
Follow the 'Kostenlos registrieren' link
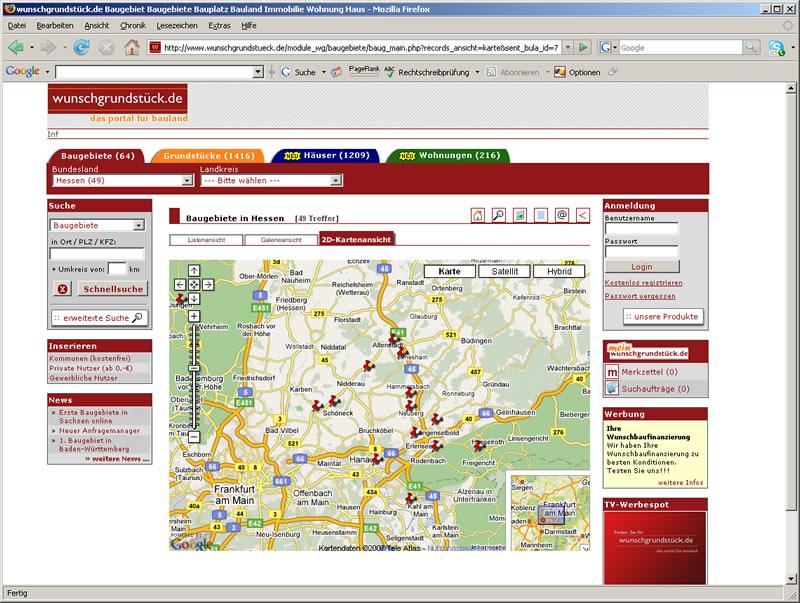click(x=643, y=283)
